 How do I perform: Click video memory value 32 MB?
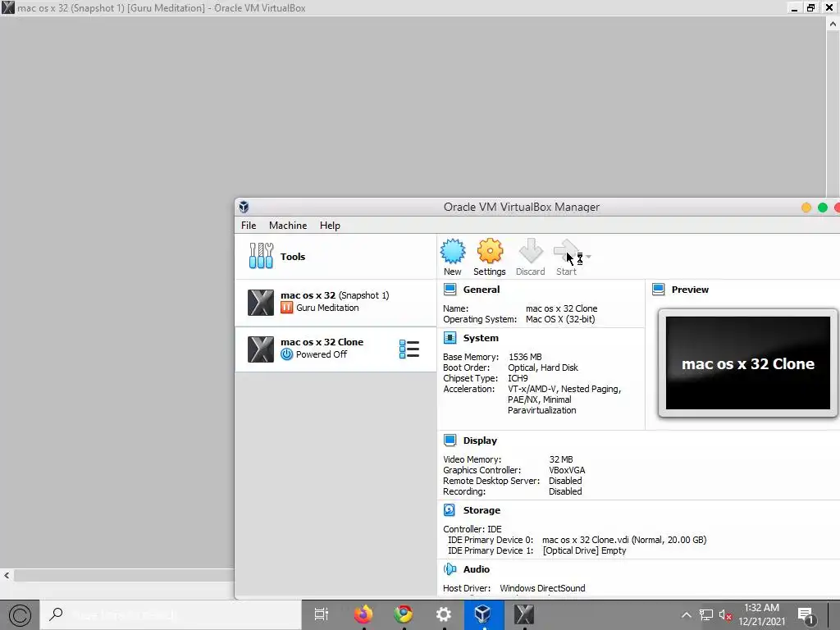[x=561, y=459]
